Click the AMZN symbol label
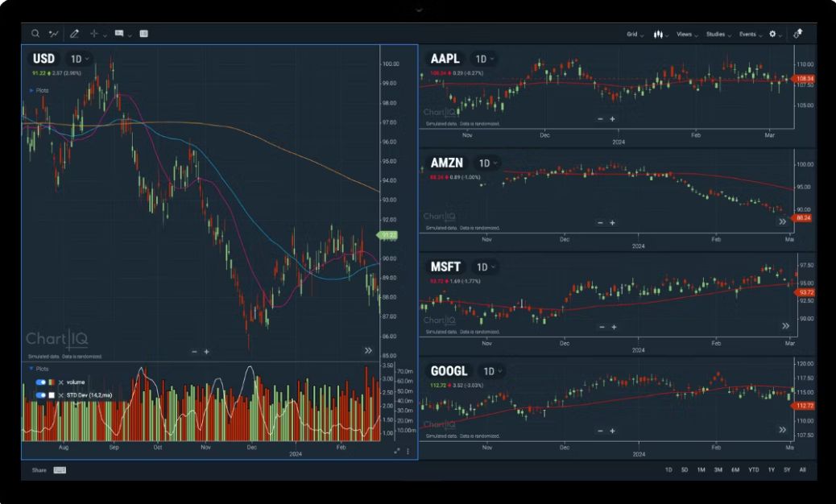 [x=447, y=163]
